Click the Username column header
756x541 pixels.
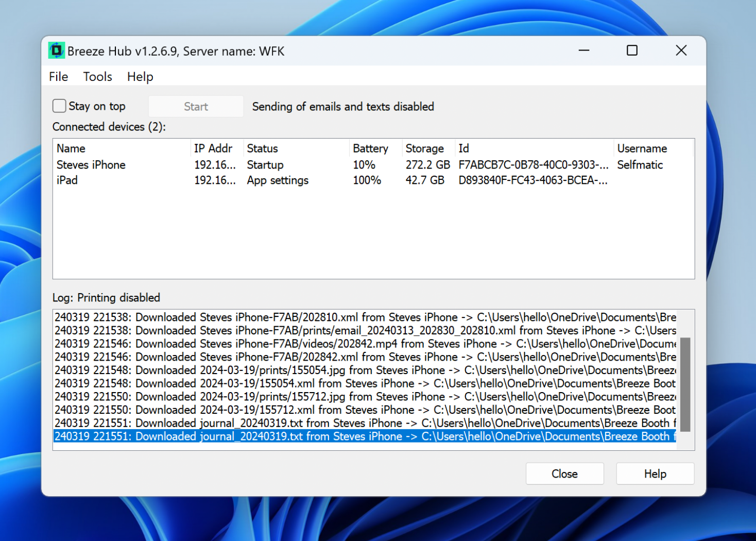click(x=642, y=148)
